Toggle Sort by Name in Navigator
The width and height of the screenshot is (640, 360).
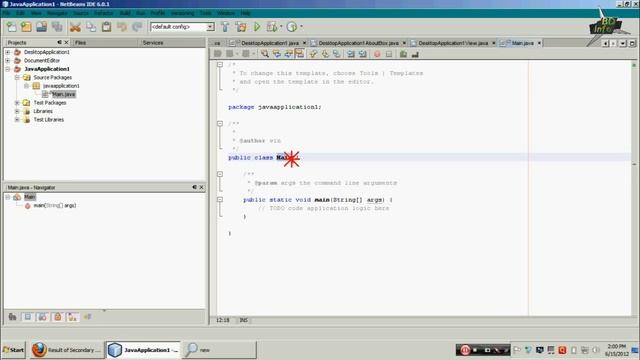pos(73,317)
